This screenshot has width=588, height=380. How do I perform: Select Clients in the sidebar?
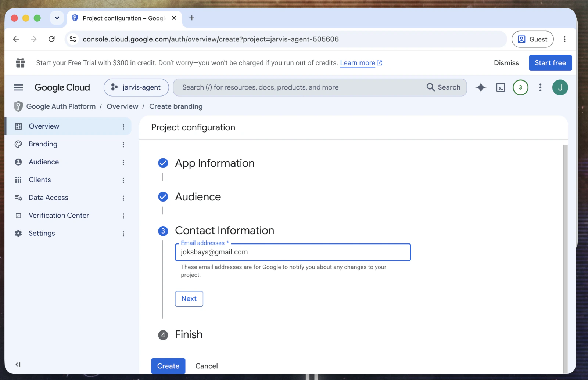click(69, 180)
